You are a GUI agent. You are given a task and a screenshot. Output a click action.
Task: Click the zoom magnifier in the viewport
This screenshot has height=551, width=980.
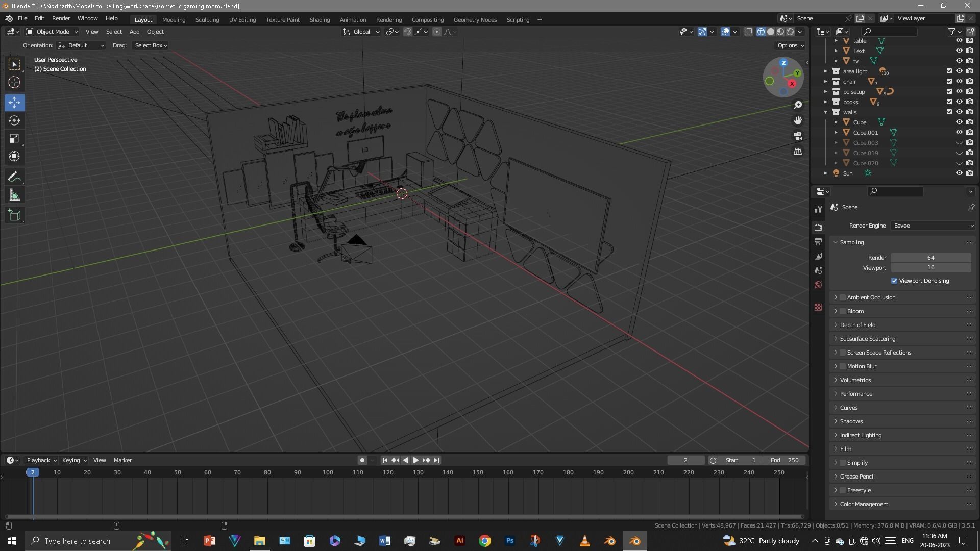(x=798, y=105)
